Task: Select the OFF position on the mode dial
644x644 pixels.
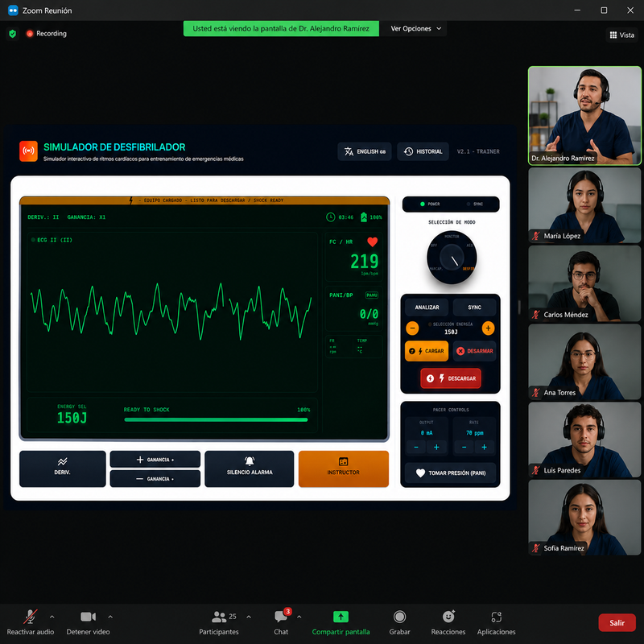Action: (434, 246)
